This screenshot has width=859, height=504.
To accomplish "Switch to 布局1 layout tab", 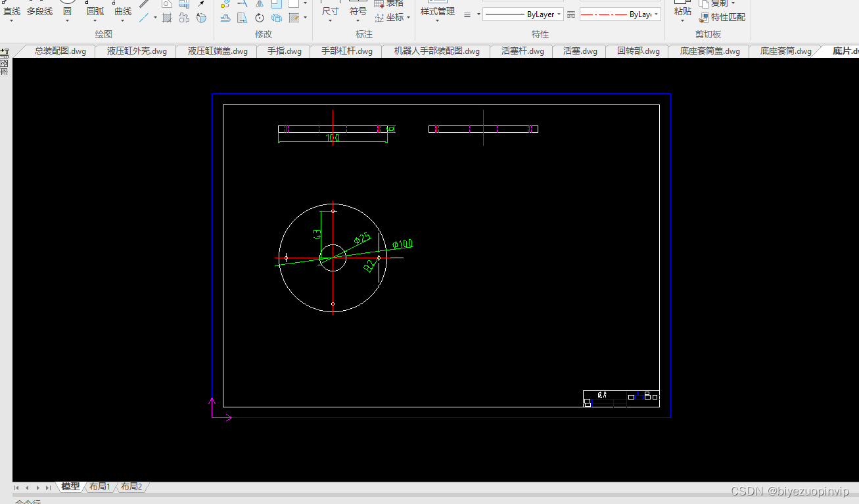I will 100,487.
